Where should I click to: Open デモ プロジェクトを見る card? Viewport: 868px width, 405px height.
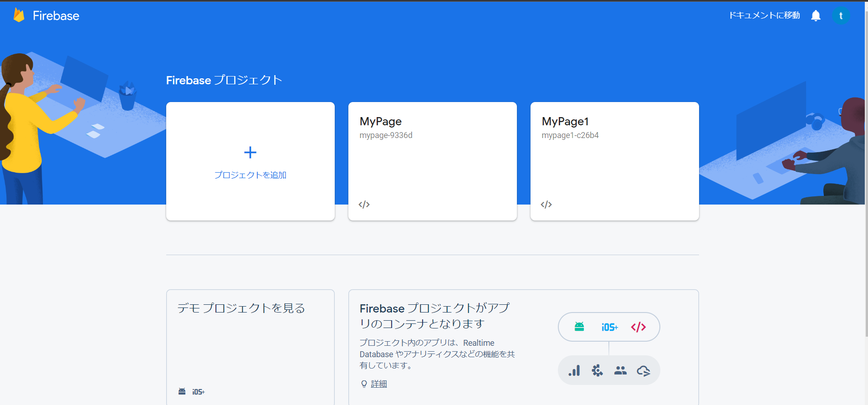click(250, 347)
